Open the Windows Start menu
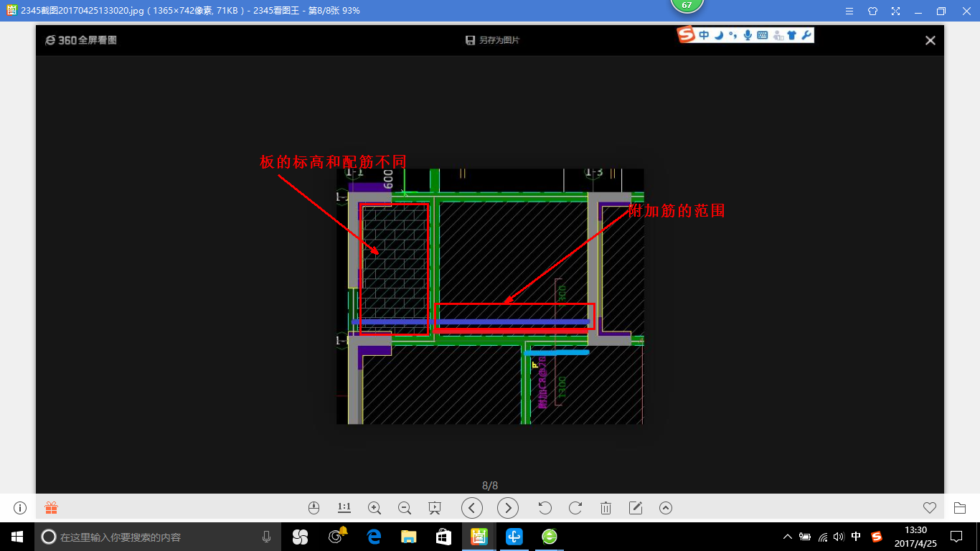Viewport: 980px width, 551px height. coord(17,536)
